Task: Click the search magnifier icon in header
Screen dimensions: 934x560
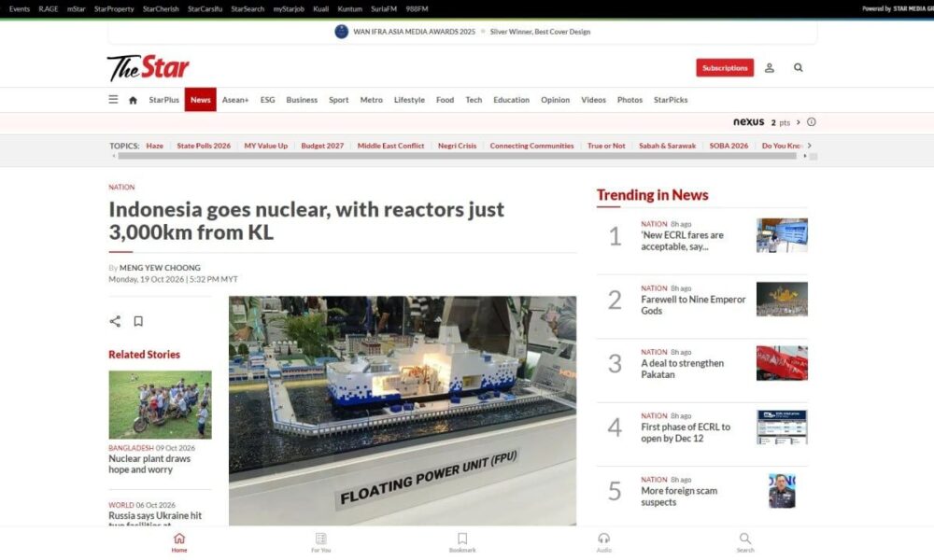Action: pos(799,68)
